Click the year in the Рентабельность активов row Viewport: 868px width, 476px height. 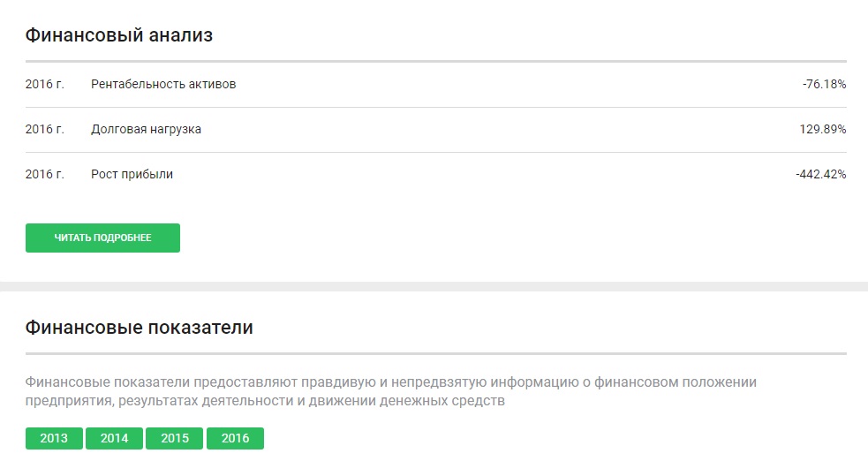44,85
